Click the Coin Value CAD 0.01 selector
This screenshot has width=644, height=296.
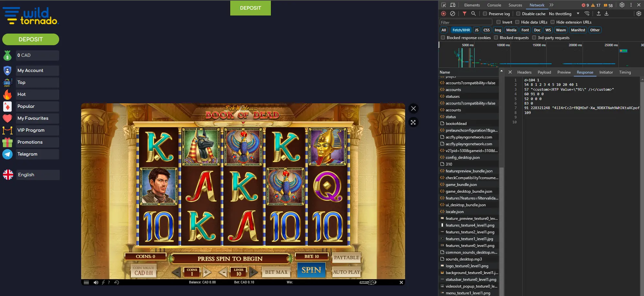pos(144,271)
